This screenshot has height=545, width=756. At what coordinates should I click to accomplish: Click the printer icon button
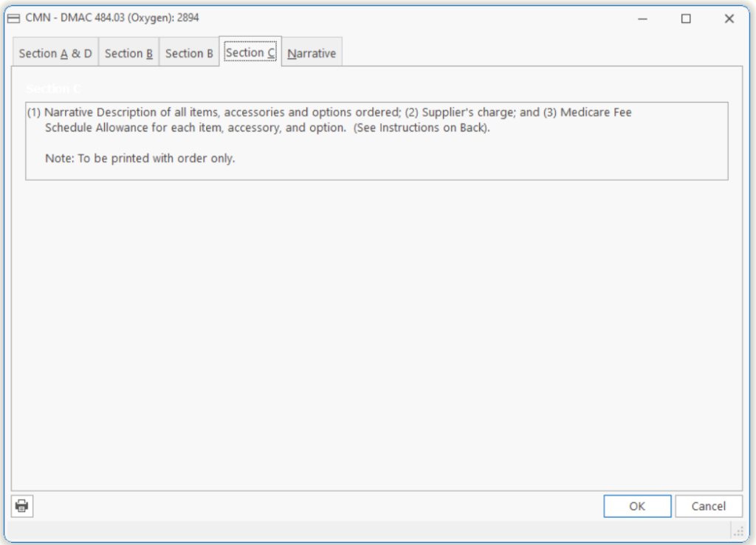pyautogui.click(x=22, y=506)
